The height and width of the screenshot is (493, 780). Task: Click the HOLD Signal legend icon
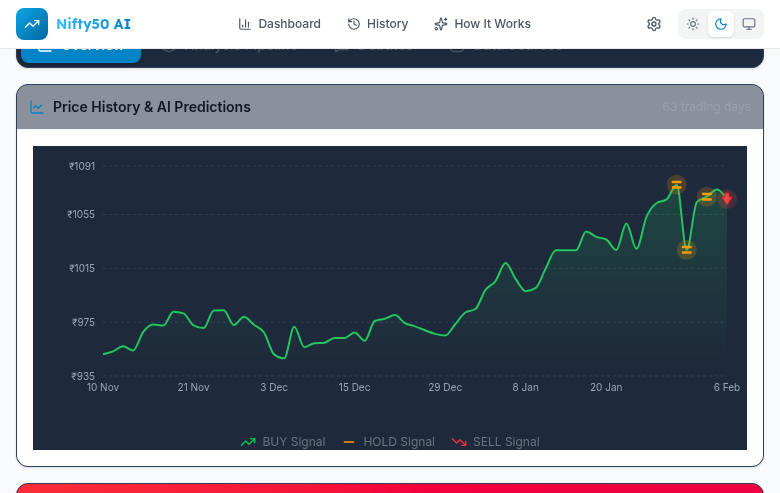click(349, 442)
